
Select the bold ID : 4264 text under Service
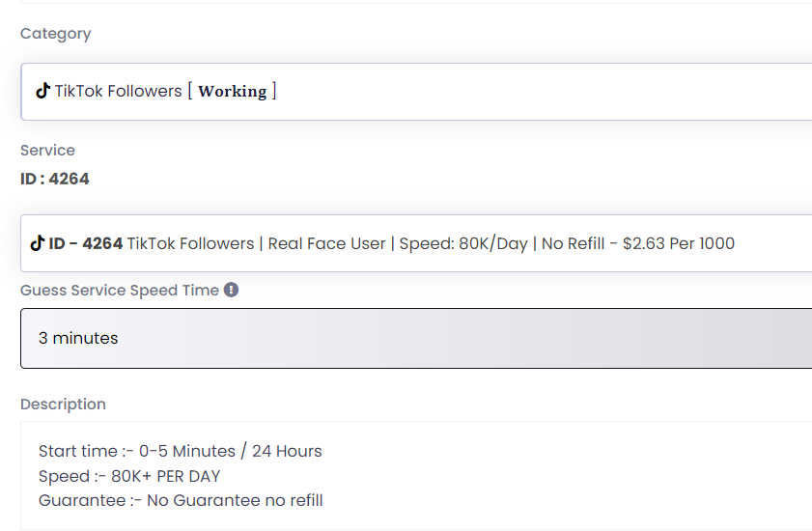[x=55, y=179]
